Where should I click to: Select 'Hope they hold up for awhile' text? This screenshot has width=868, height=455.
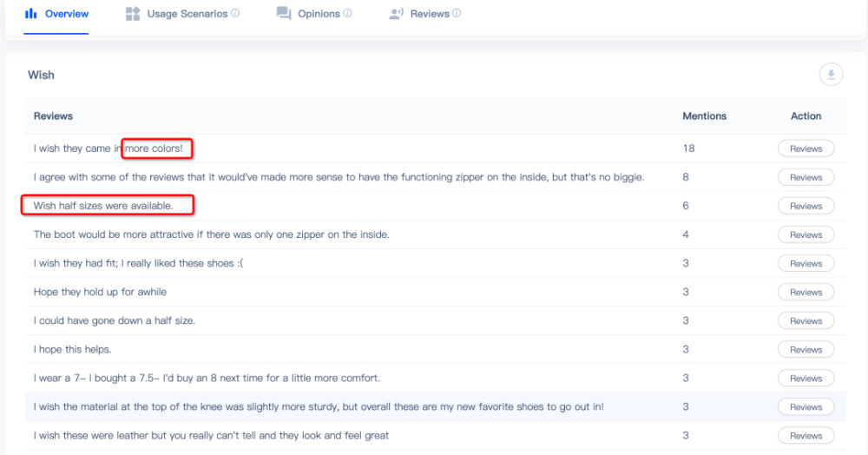pyautogui.click(x=100, y=293)
